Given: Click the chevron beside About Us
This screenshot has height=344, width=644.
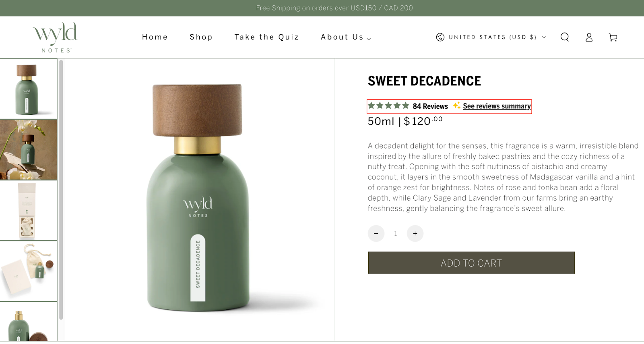Looking at the screenshot, I should 369,38.
